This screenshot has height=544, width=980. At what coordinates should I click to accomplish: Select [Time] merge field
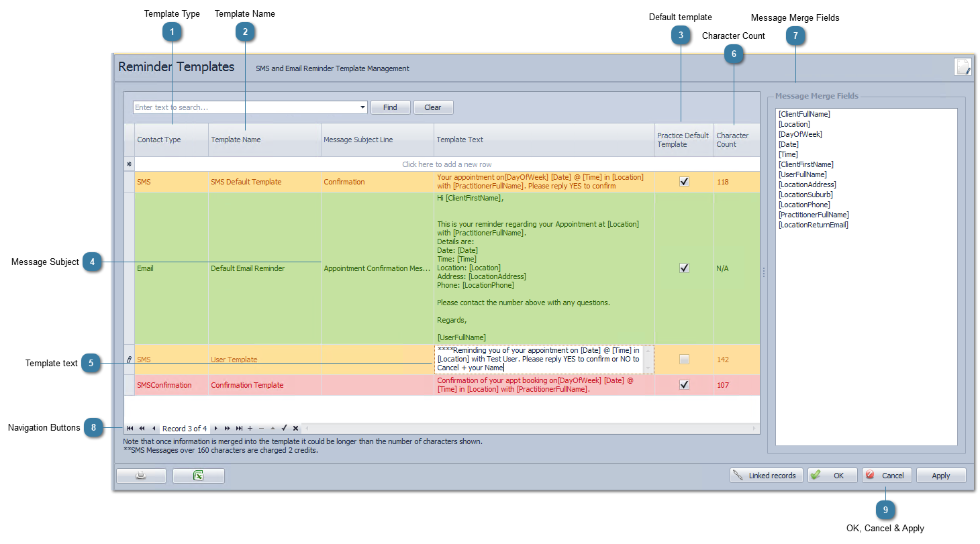(x=789, y=154)
